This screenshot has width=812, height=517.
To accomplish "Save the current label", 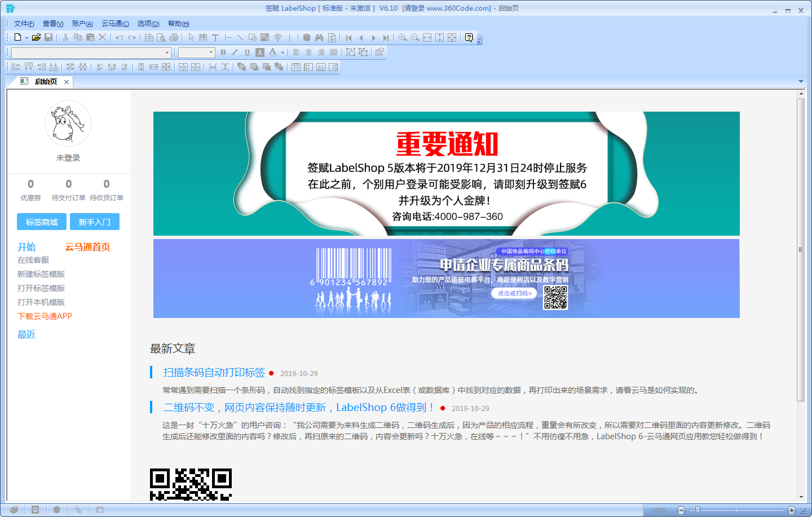I will (x=48, y=37).
